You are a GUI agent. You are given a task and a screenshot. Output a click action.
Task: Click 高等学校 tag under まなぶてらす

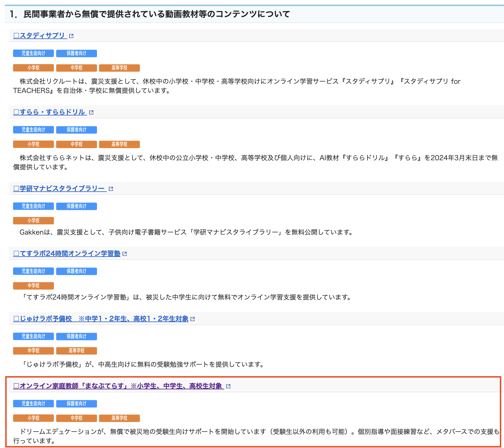point(119,418)
